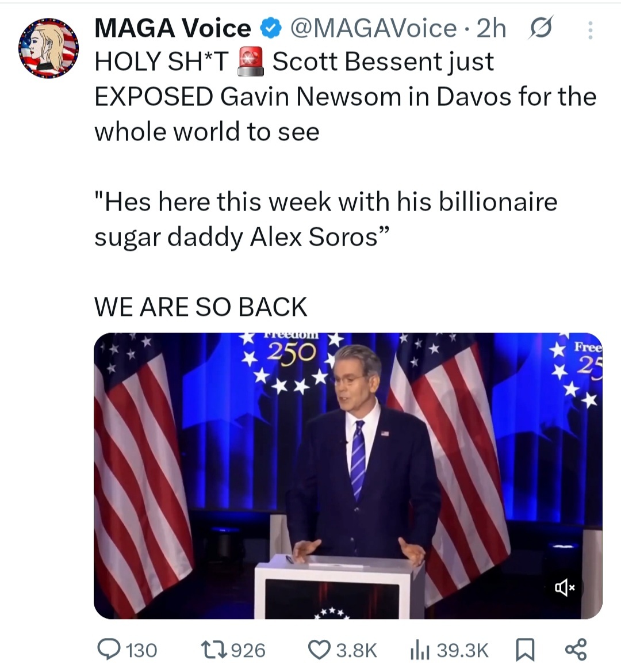Viewport: 621px width, 672px height.
Task: Open the three-dot more options menu
Action: click(x=590, y=30)
